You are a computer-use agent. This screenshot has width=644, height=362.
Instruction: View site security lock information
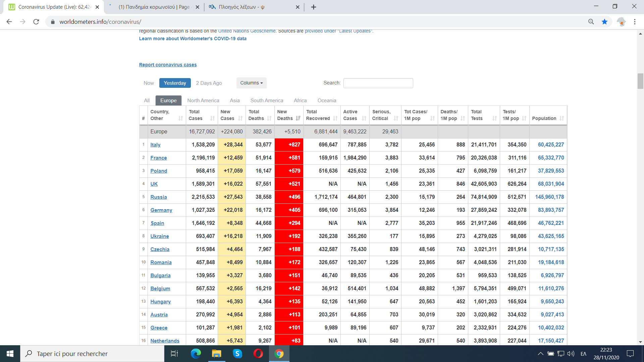pos(53,22)
